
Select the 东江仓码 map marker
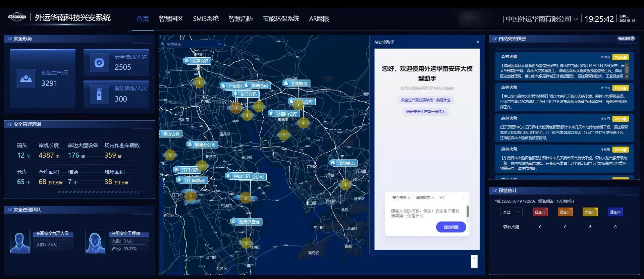[x=246, y=94]
